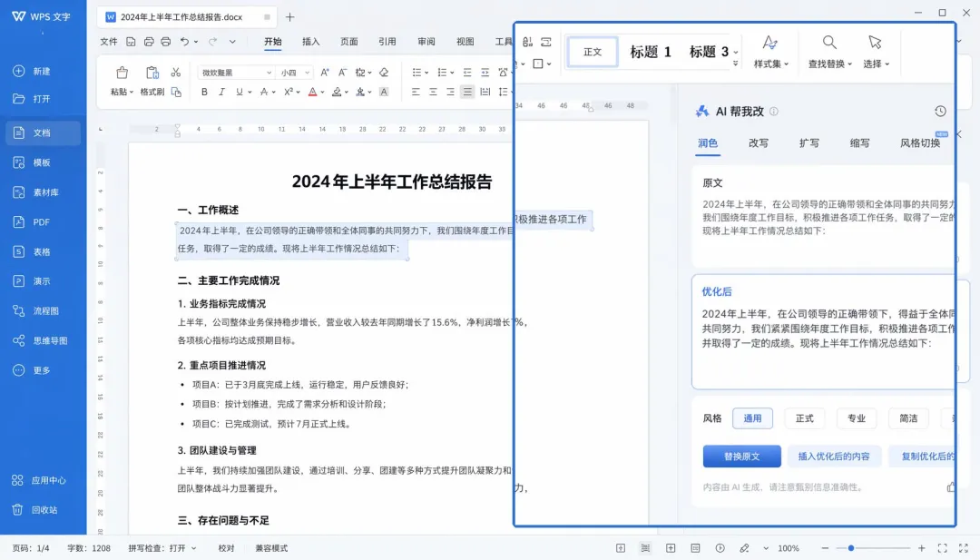
Task: Open PDF in the left sidebar
Action: click(x=32, y=221)
